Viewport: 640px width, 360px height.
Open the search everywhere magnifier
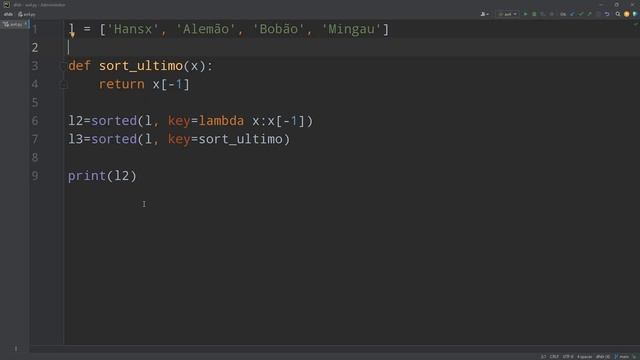[618, 14]
